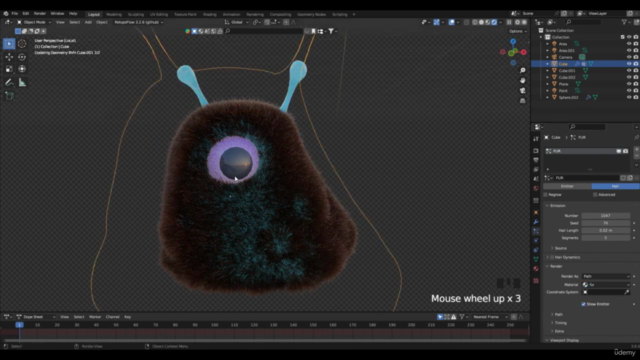Disable Area light in renders camera icon

pos(636,44)
